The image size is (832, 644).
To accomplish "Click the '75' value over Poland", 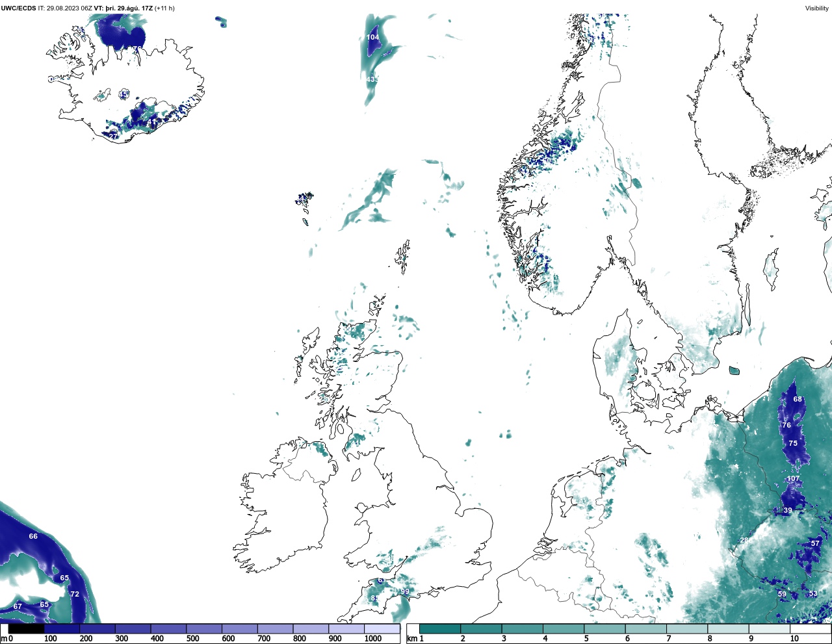I will tap(793, 443).
